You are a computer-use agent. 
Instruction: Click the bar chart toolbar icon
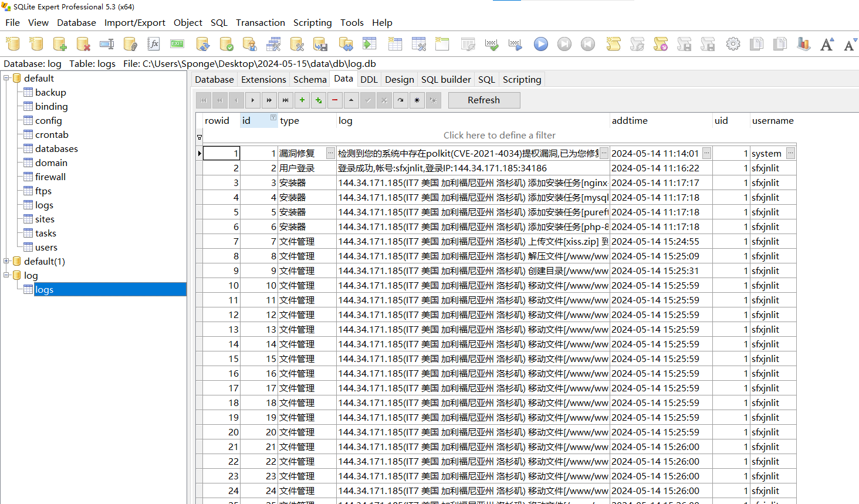click(x=804, y=44)
